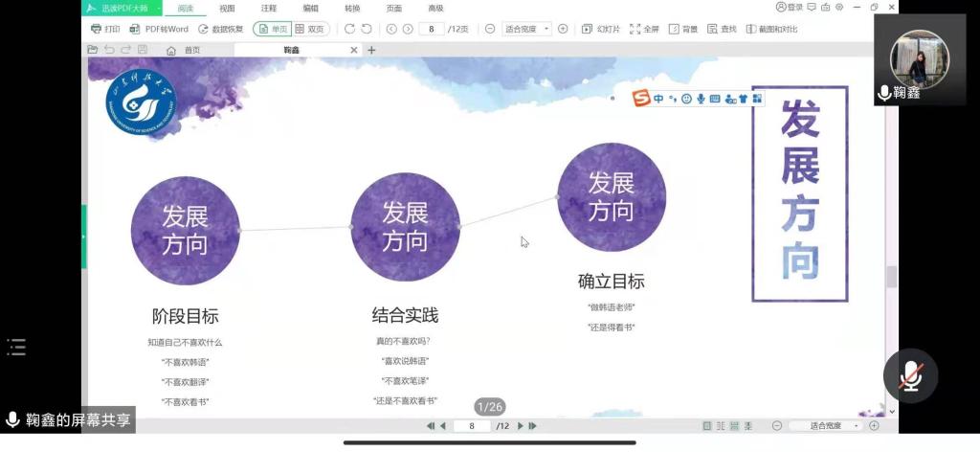980x452 pixels.
Task: Unmute the microphone in meeting overlay
Action: [909, 375]
